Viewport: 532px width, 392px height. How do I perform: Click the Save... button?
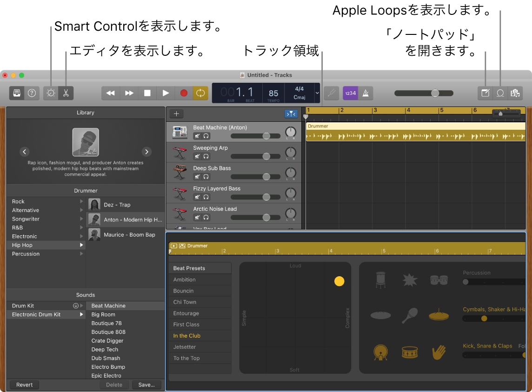point(146,385)
